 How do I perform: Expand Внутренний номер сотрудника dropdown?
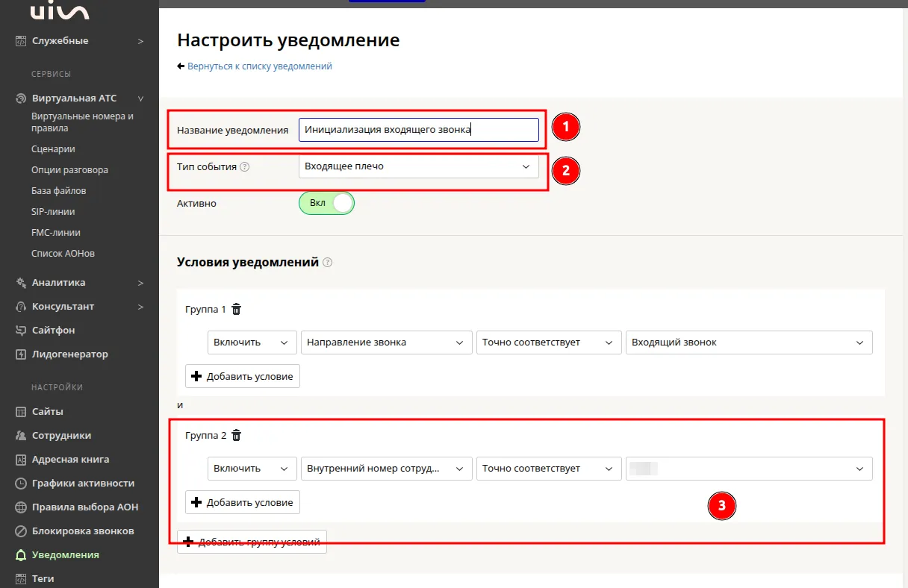[x=386, y=469]
